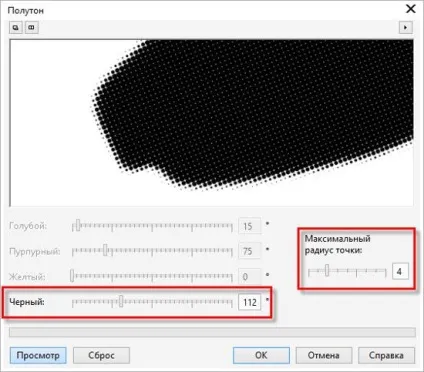Click the Желтый label
The width and height of the screenshot is (424, 372).
(27, 277)
